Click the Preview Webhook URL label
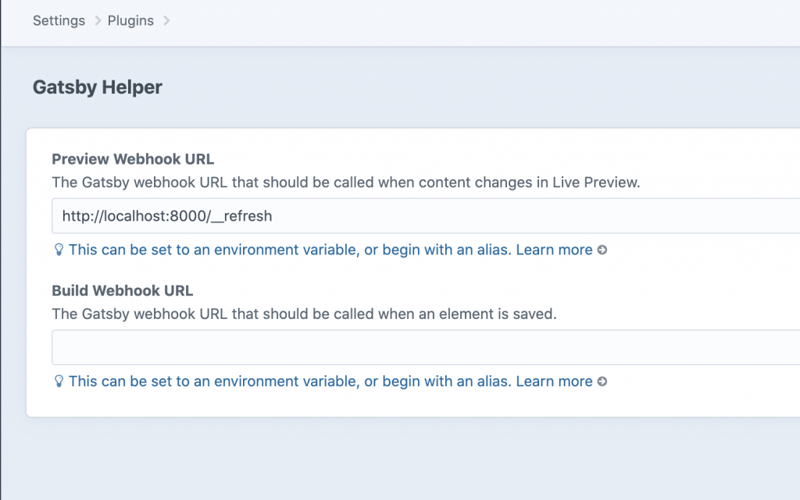Image resolution: width=800 pixels, height=500 pixels. click(x=132, y=159)
